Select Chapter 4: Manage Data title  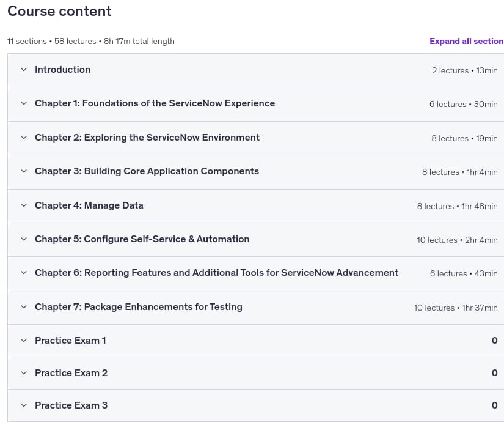click(x=89, y=205)
